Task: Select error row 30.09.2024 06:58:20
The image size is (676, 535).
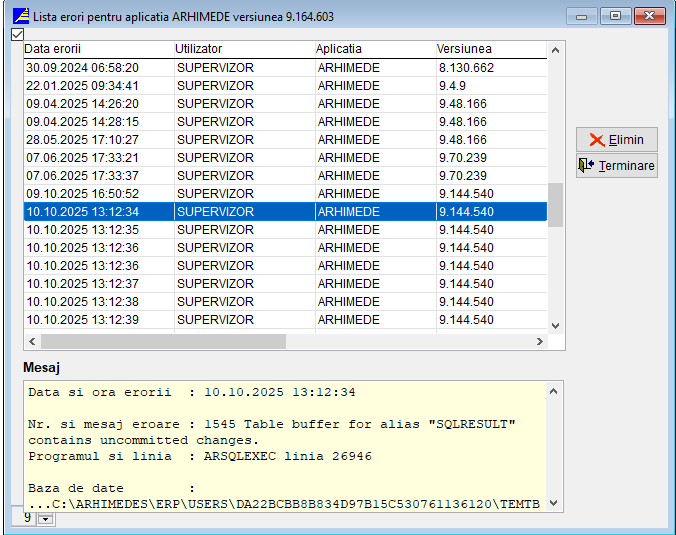Action: (285, 68)
